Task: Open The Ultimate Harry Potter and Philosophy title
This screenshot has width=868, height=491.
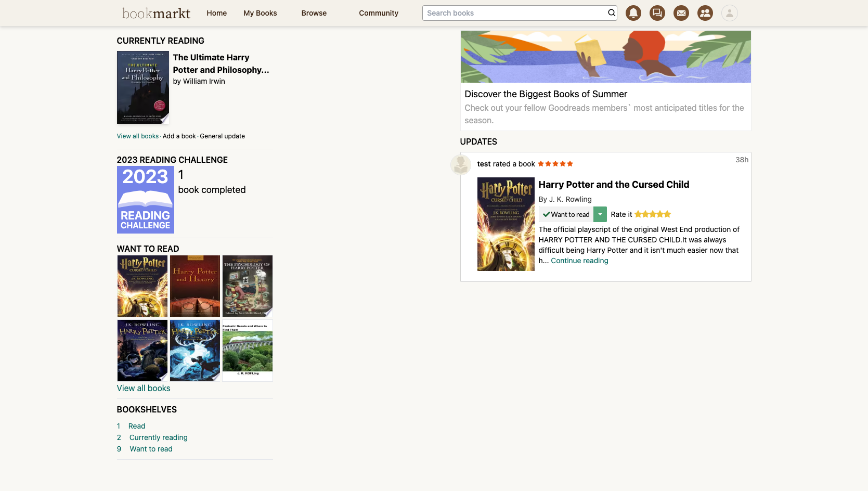Action: (x=221, y=63)
